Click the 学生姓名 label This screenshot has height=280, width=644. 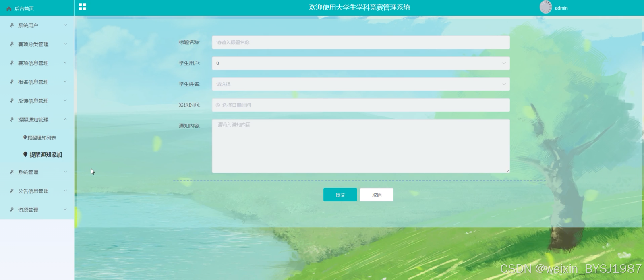click(x=189, y=84)
